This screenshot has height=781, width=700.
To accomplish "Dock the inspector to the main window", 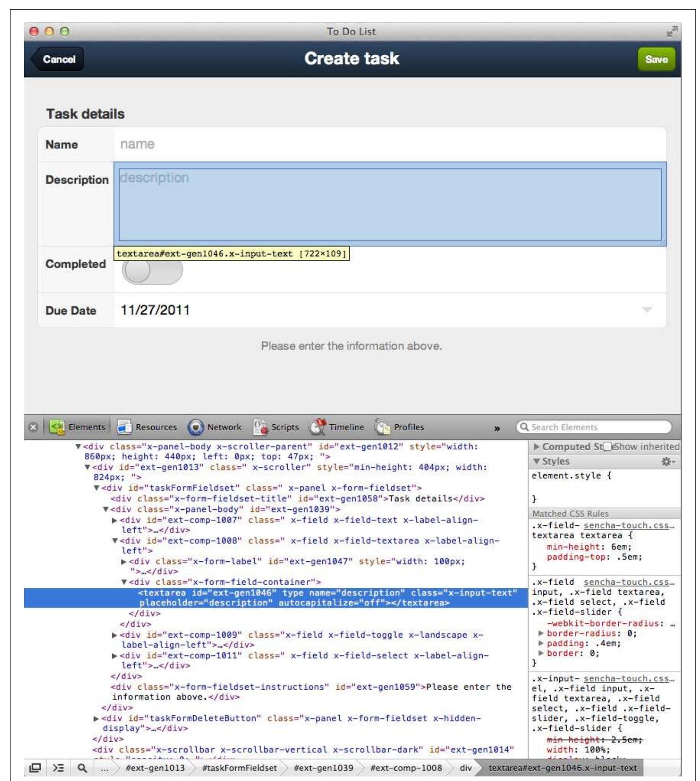I will 35,768.
